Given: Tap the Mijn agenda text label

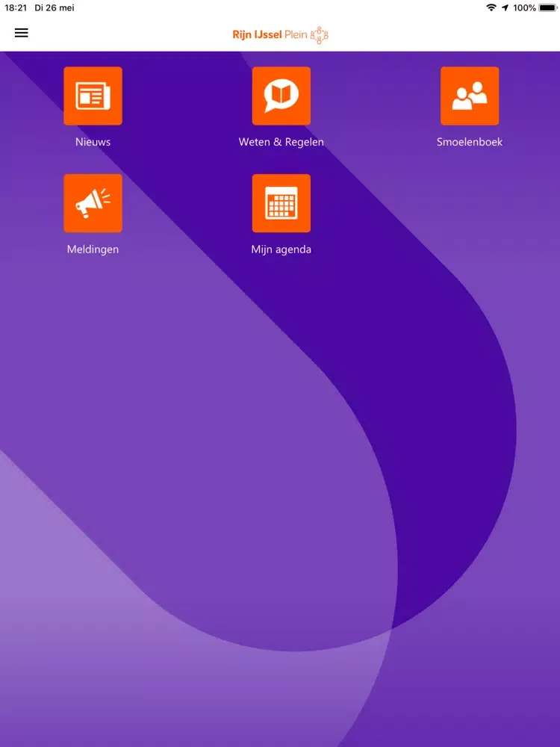Looking at the screenshot, I should (x=281, y=249).
